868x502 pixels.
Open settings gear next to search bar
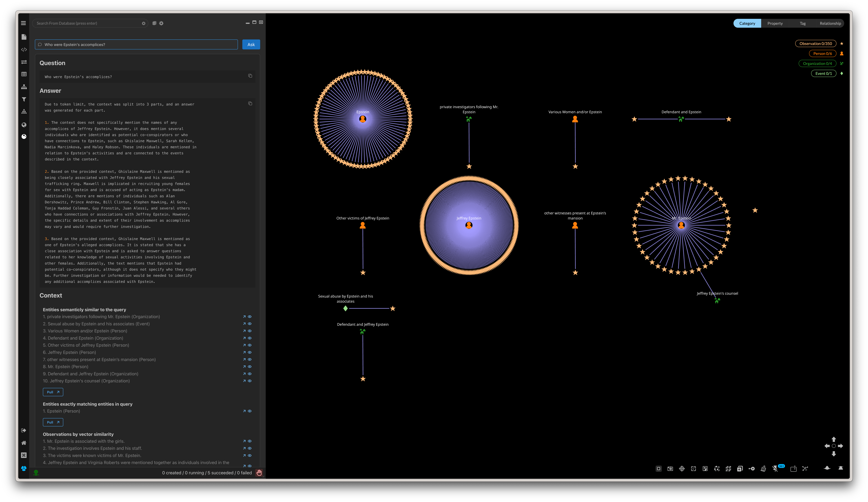(x=161, y=23)
